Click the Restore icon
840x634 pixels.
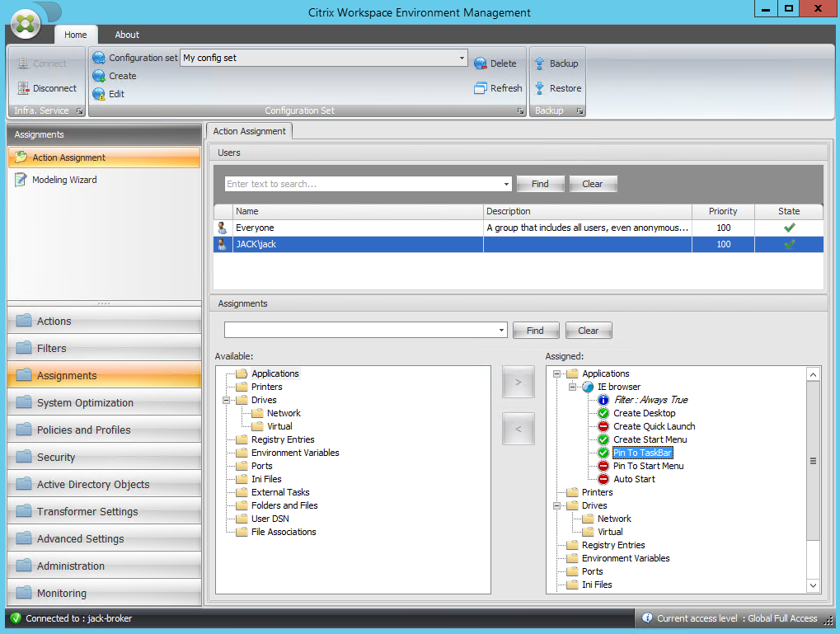[x=540, y=87]
